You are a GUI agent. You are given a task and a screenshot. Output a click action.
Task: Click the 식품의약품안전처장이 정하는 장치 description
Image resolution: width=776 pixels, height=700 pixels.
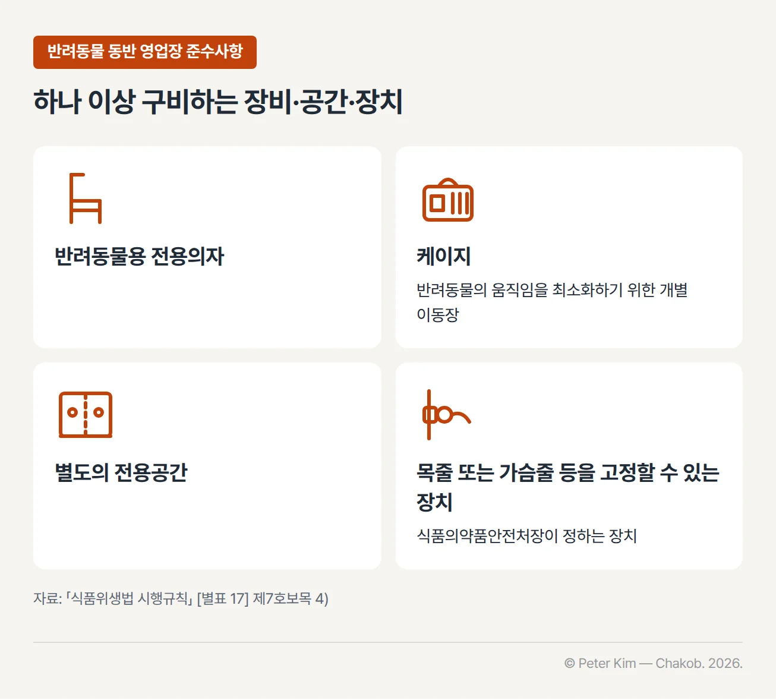pos(527,536)
